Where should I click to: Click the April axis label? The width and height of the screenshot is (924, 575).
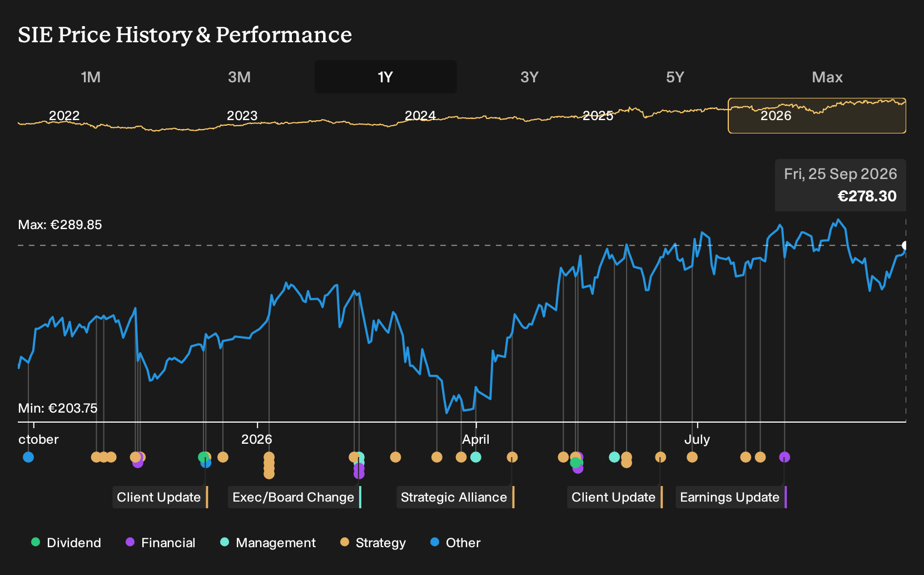476,439
